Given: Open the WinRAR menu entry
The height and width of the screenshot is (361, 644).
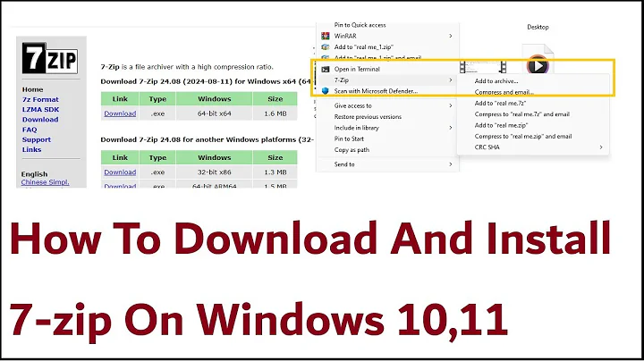Looking at the screenshot, I should pyautogui.click(x=345, y=36).
